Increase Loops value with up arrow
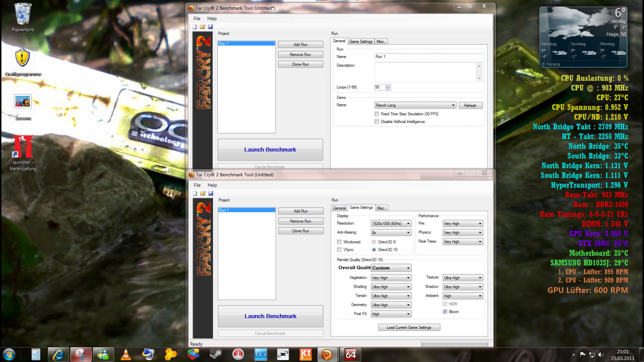Screen dimensions: 644x362 [388, 86]
